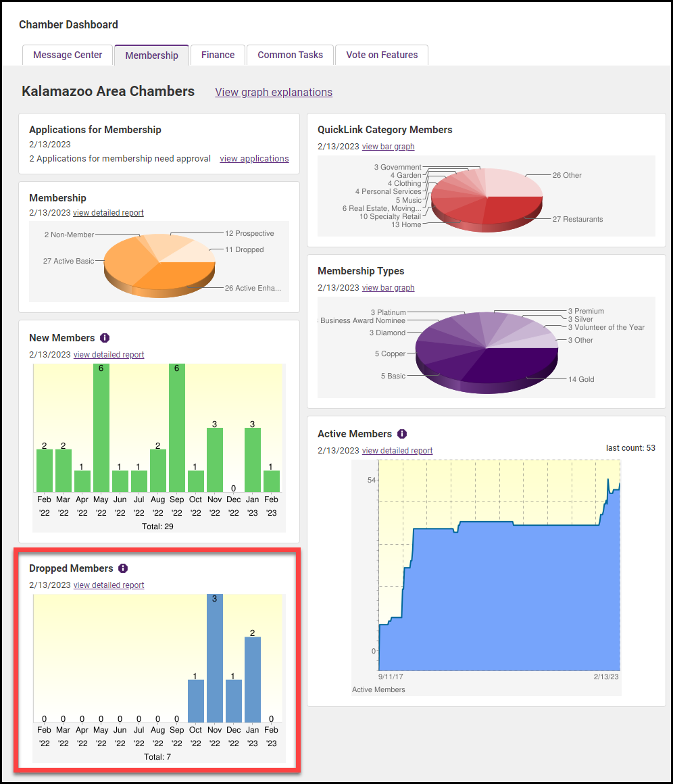Open bar graph for Membership Types

pyautogui.click(x=389, y=287)
